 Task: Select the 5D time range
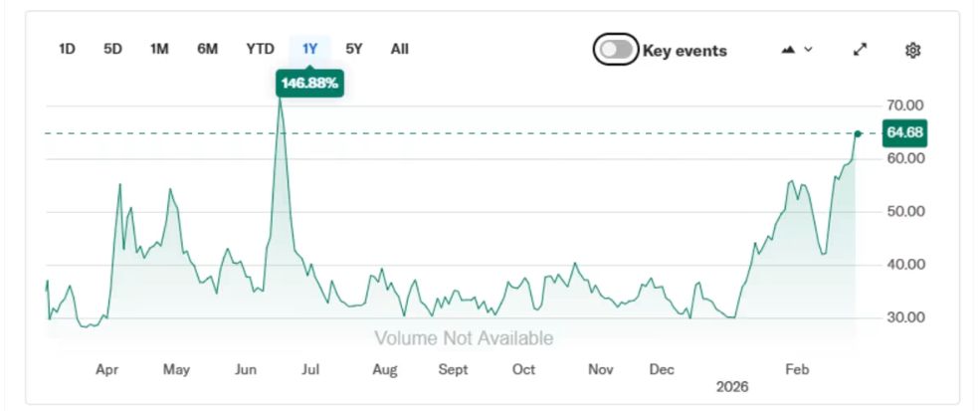tap(112, 49)
